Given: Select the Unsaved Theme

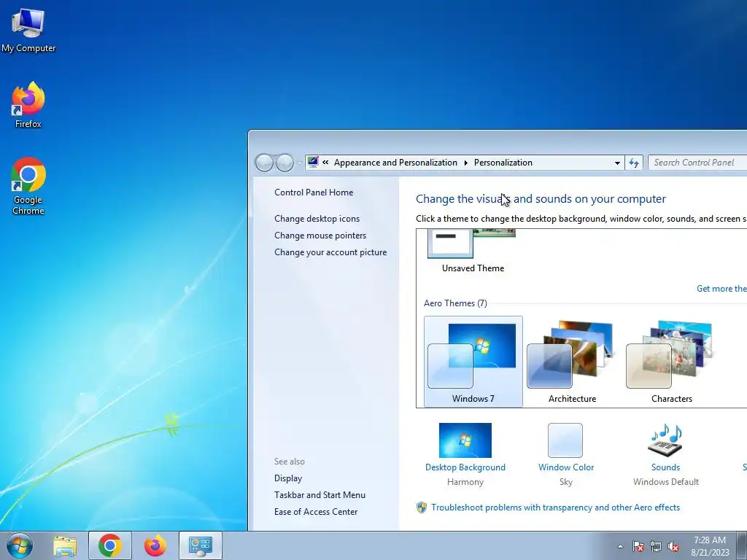Looking at the screenshot, I should (473, 252).
